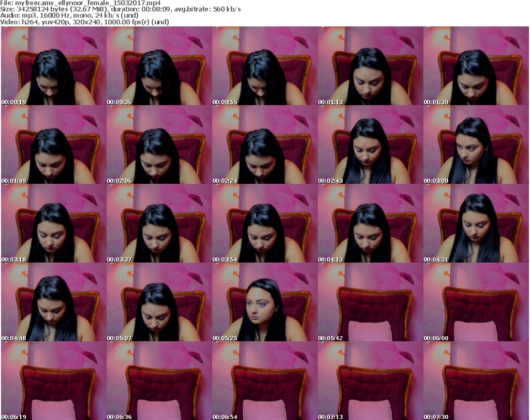Select the thumbnail stamped 00:00:55
Image resolution: width=530 pixels, height=420 pixels.
point(264,66)
